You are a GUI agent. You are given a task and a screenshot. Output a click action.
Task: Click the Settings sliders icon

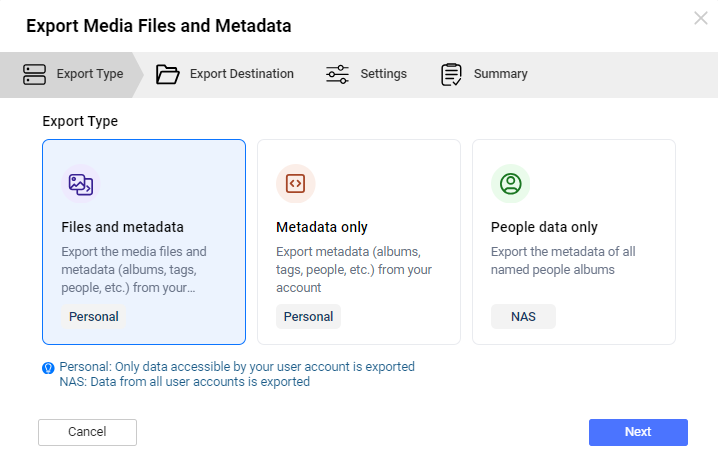tap(337, 74)
